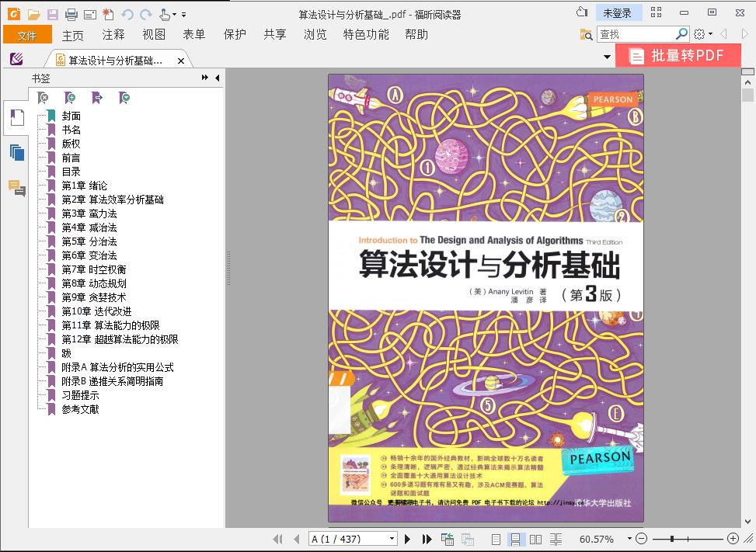
Task: Click the hand touch-mode icon in quick toolbar
Action: [165, 15]
